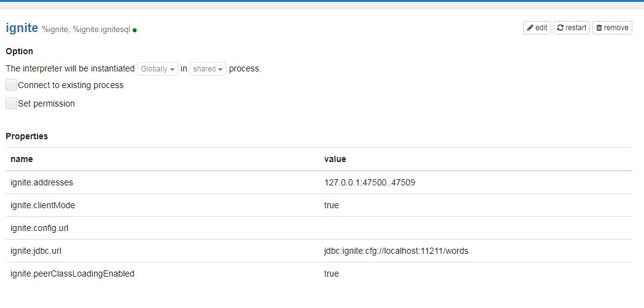This screenshot has width=644, height=308.
Task: Select the ignite.addresses property name
Action: [42, 182]
